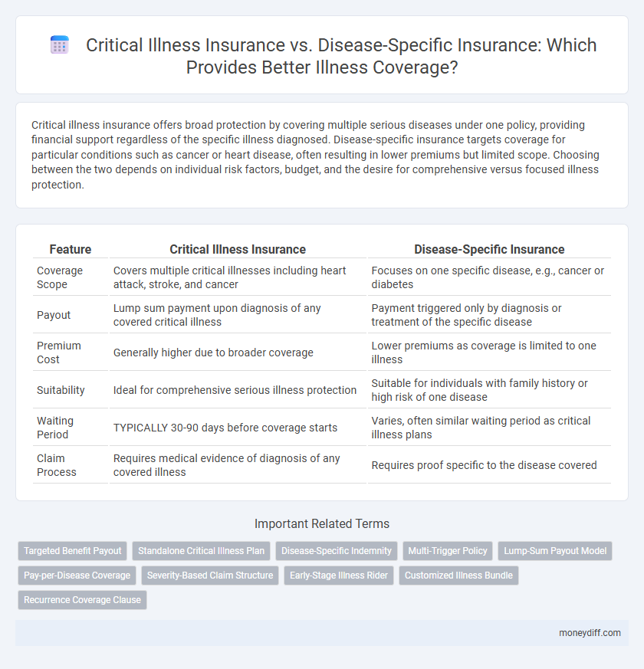Click the Important Related Terms heading
The width and height of the screenshot is (644, 669).
(x=322, y=523)
